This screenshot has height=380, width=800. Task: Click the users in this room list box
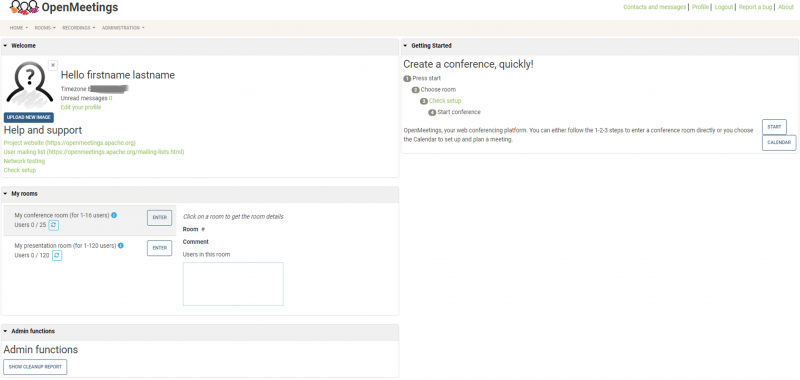[x=233, y=284]
